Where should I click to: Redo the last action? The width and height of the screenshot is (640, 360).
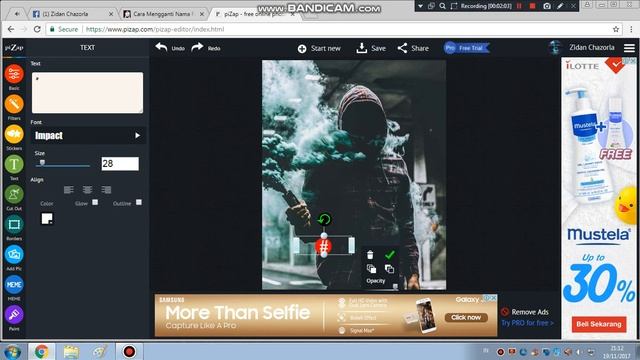point(206,48)
